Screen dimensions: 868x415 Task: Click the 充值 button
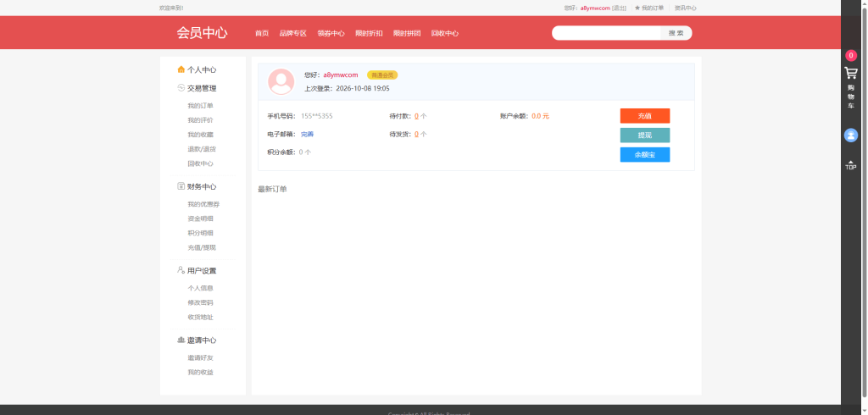click(645, 116)
